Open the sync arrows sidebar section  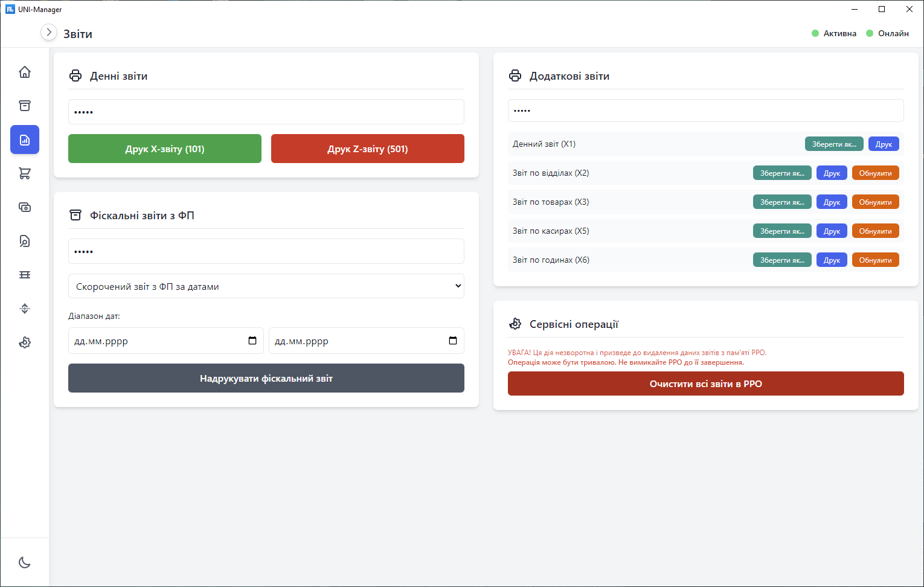[25, 309]
